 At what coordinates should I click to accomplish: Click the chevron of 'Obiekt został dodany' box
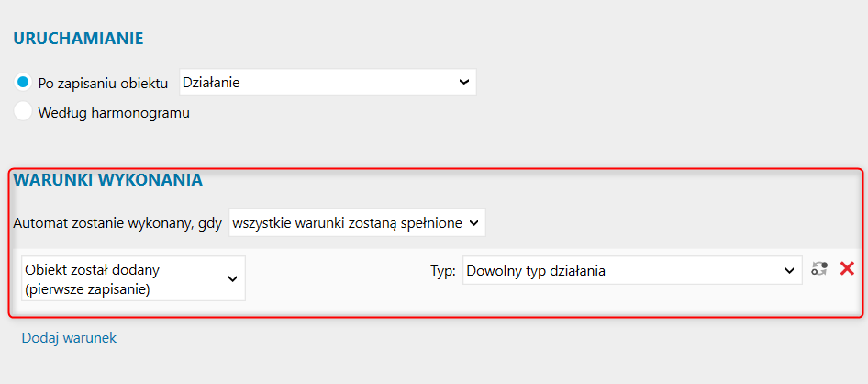coord(233,278)
